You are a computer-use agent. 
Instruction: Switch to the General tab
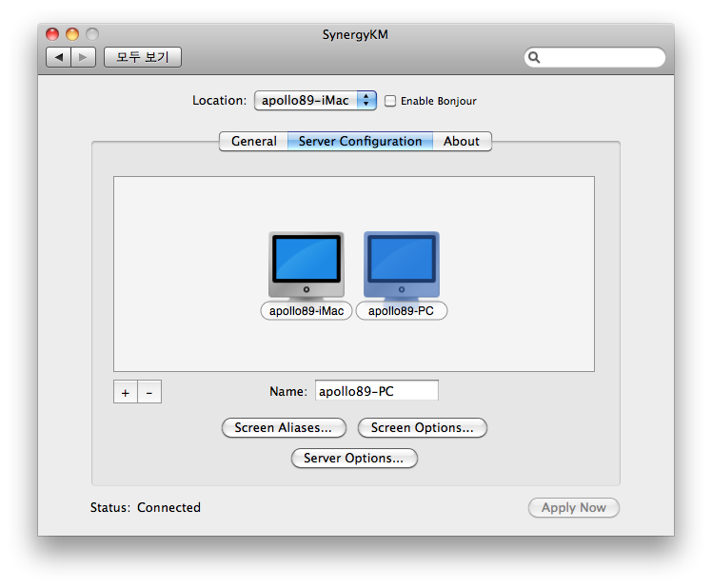(253, 141)
